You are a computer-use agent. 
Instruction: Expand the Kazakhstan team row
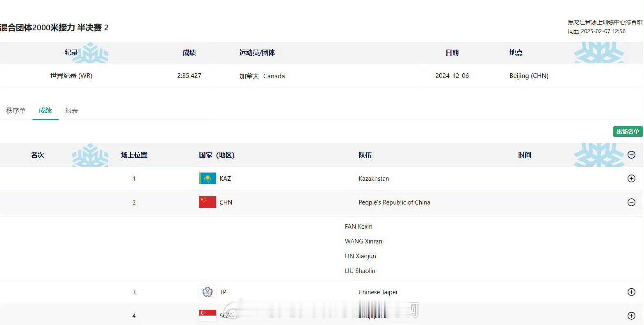click(x=631, y=179)
